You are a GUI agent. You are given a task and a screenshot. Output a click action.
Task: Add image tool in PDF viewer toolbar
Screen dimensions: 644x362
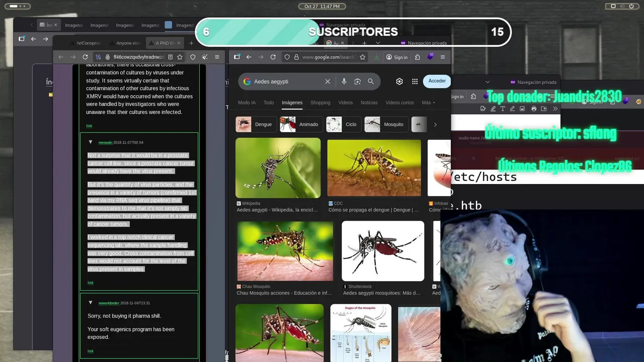(522, 109)
